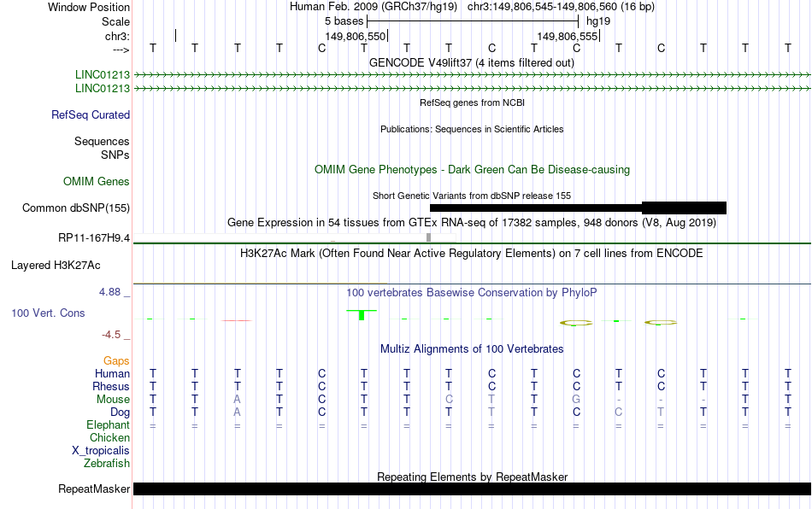The image size is (812, 509).
Task: Click the GENCODE V49lift37 track title
Action: [x=471, y=63]
